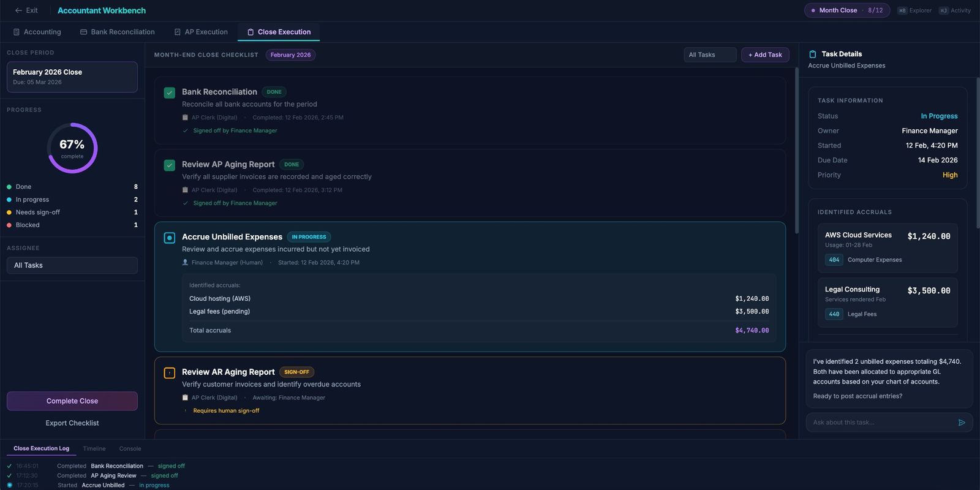Select the Close Execution Log tab
This screenshot has width=980, height=490.
click(42, 448)
